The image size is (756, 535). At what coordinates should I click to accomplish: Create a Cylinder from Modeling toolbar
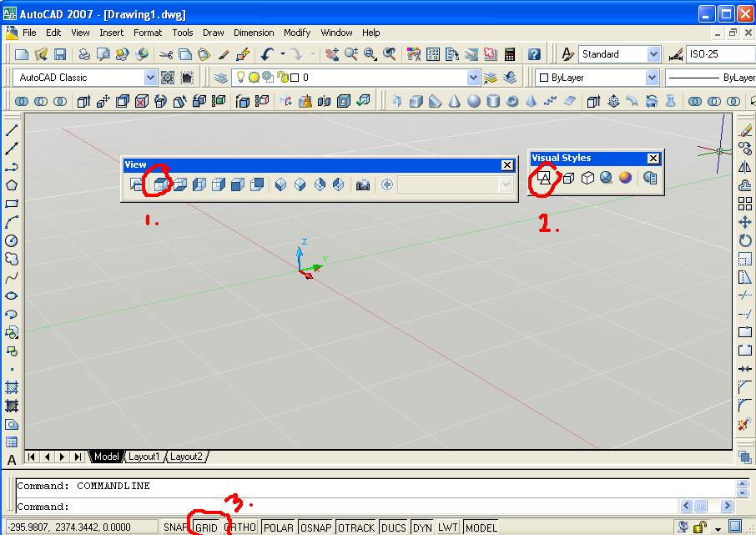click(x=493, y=101)
